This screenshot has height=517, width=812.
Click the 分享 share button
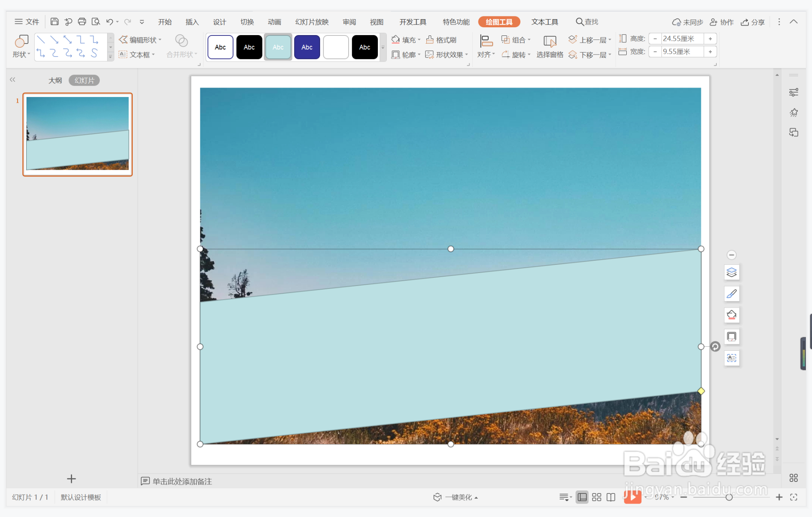tap(753, 22)
